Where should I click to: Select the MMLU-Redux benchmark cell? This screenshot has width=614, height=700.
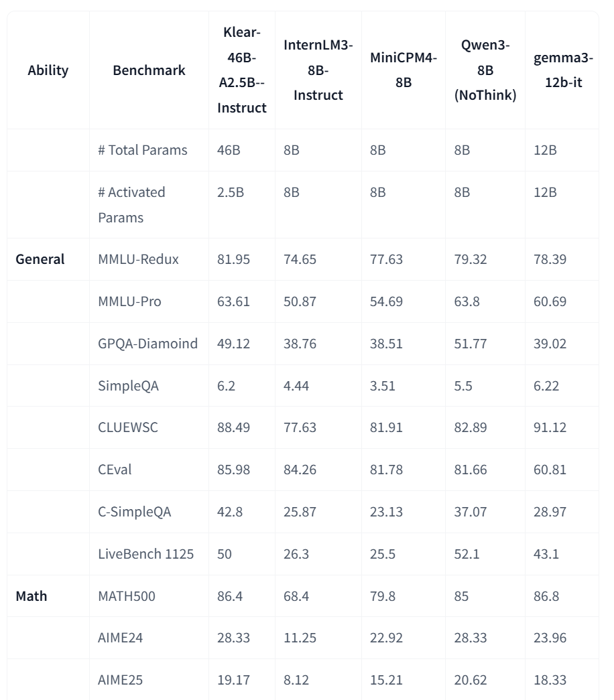click(x=139, y=259)
